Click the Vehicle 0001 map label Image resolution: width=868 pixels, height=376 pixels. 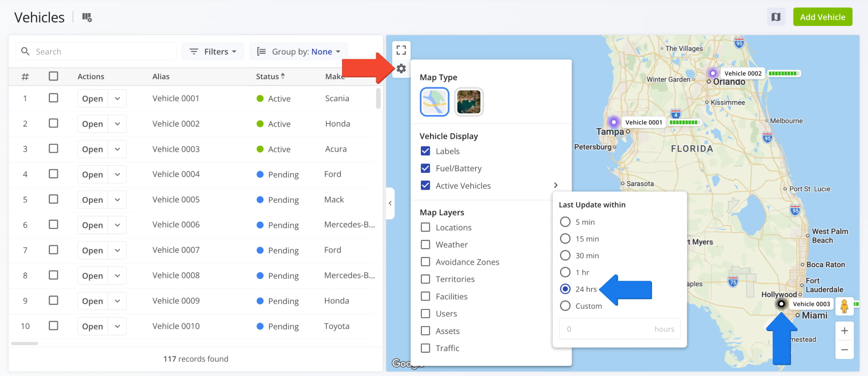coord(643,122)
